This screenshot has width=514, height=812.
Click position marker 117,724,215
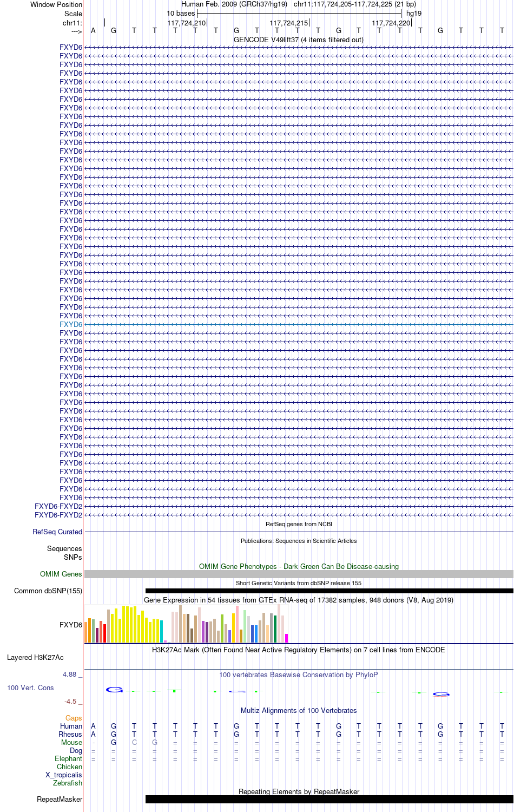click(289, 23)
